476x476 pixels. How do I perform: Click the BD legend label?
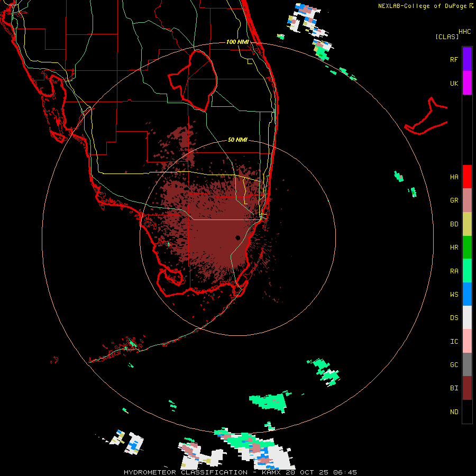point(454,224)
